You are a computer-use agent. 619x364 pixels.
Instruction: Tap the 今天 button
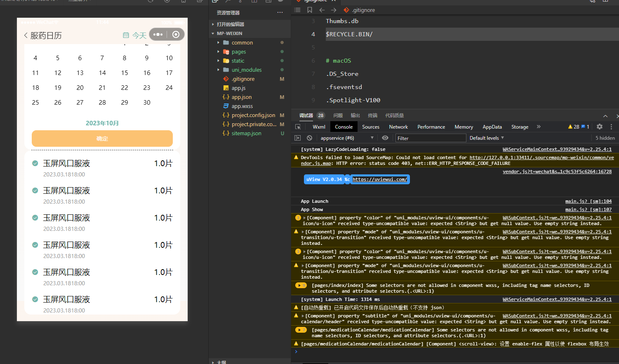coord(139,35)
